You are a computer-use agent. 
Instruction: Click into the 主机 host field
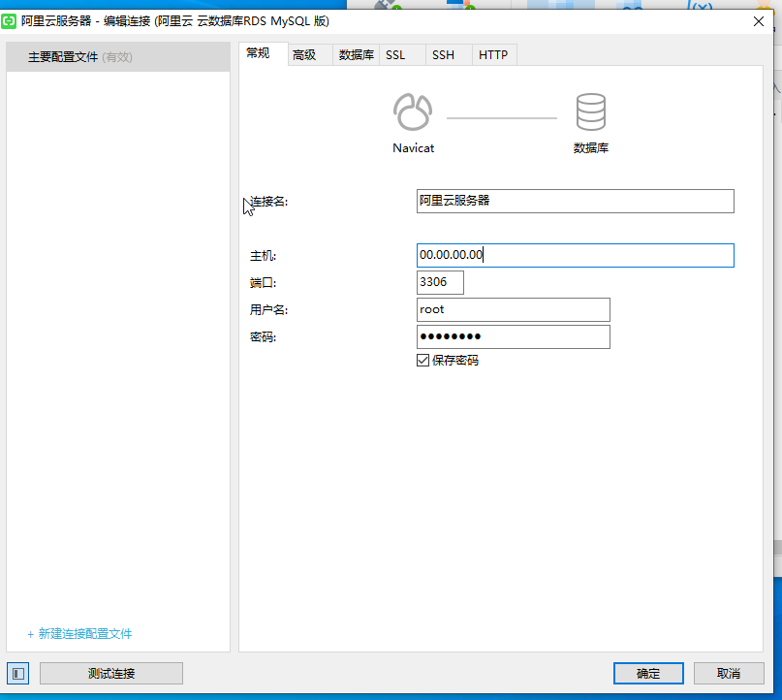[575, 255]
